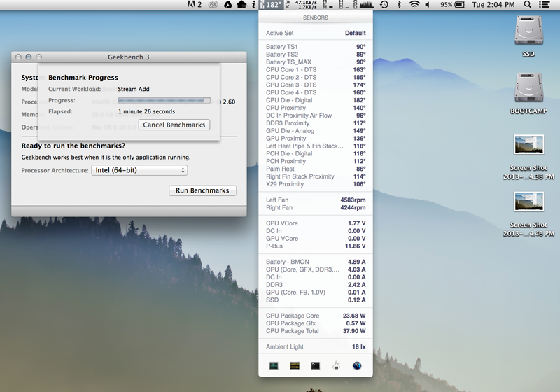Open Time Machine menu bar icon
The height and width of the screenshot is (392, 560).
click(x=384, y=5)
